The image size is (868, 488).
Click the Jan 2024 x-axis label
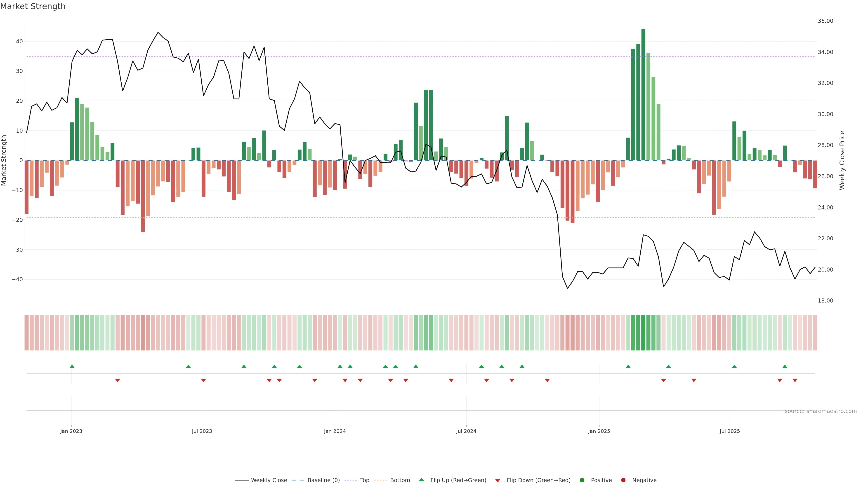(335, 431)
